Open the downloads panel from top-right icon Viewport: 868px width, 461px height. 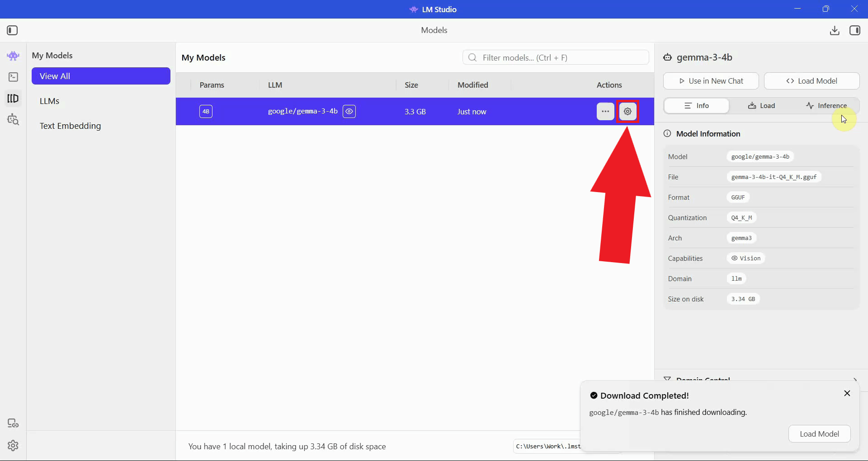834,30
